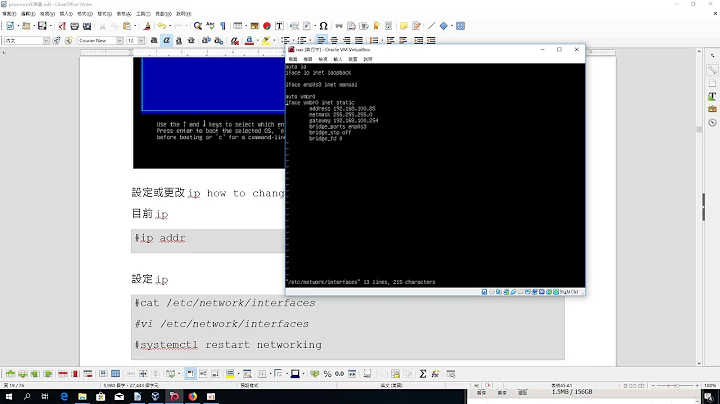Click the Insert image icon
Screen dimensions: 720x404
click(254, 26)
